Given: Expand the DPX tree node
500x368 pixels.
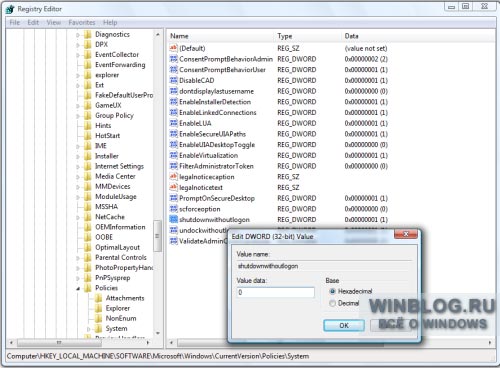Looking at the screenshot, I should (x=78, y=45).
